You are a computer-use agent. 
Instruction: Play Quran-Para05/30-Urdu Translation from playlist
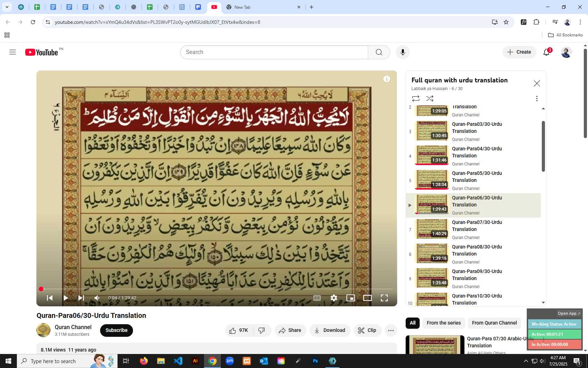pos(473,181)
